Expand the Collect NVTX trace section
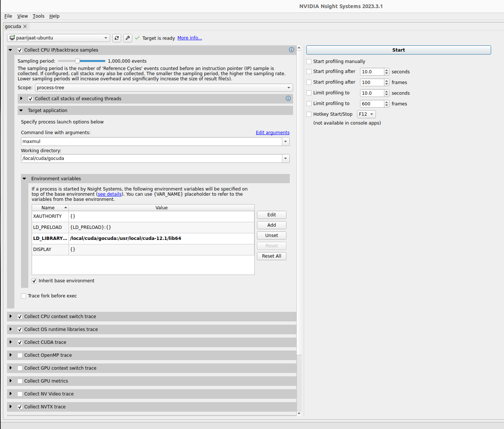The width and height of the screenshot is (504, 429). click(x=11, y=407)
